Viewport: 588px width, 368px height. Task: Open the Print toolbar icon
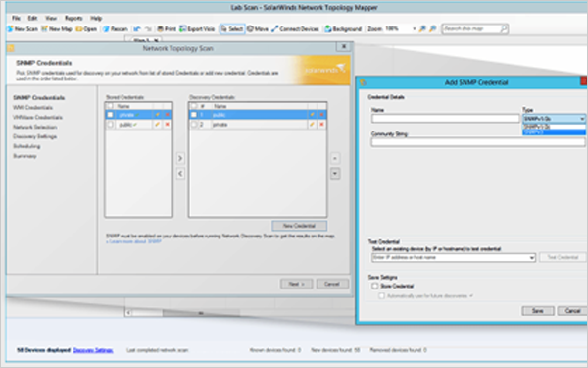[167, 28]
